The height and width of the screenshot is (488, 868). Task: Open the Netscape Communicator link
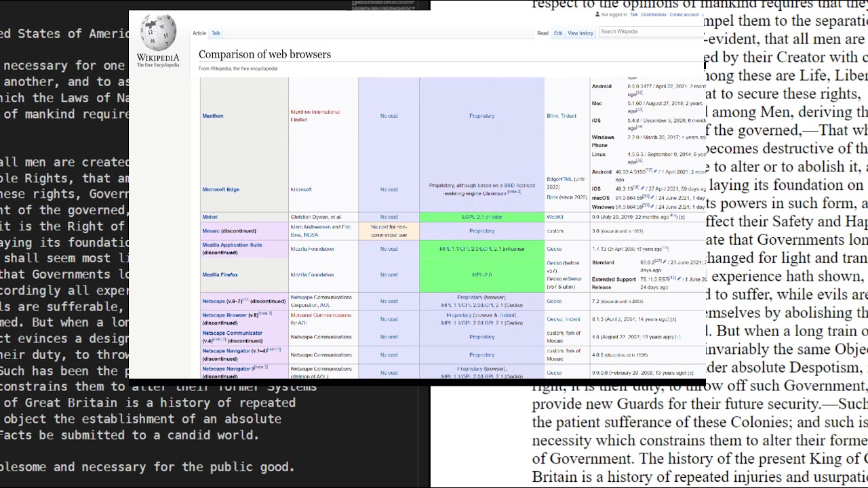pyautogui.click(x=232, y=333)
